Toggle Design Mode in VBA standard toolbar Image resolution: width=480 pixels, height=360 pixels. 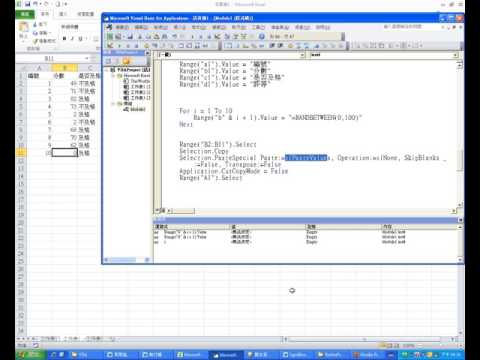(218, 36)
